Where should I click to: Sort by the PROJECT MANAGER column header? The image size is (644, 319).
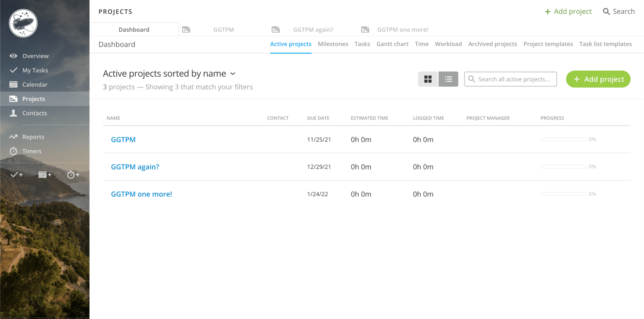(x=488, y=118)
